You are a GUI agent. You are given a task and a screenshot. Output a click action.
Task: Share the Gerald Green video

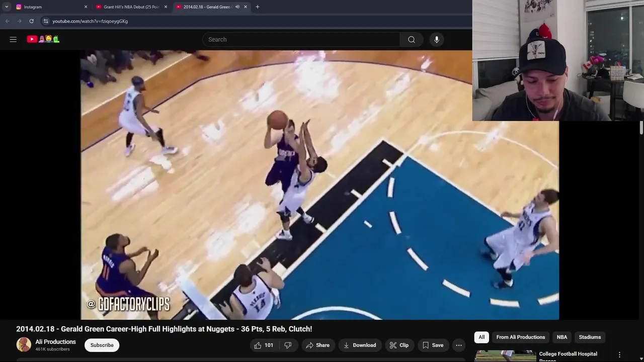[317, 345]
